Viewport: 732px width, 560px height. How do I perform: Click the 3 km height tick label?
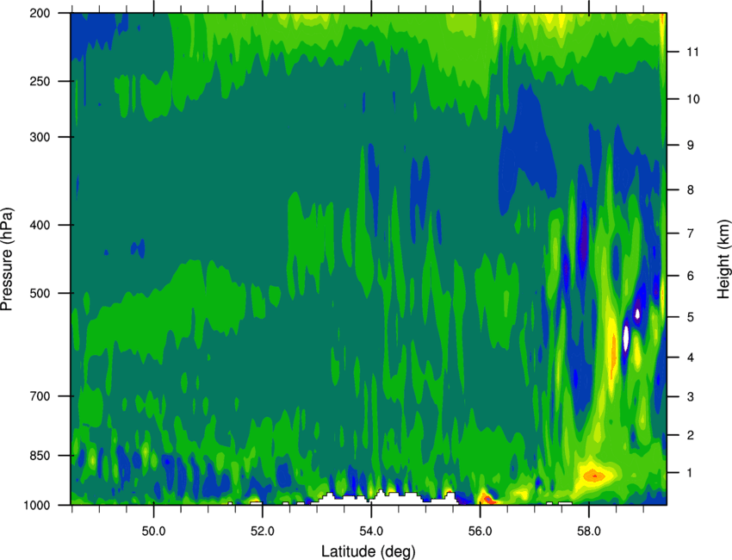click(x=690, y=397)
